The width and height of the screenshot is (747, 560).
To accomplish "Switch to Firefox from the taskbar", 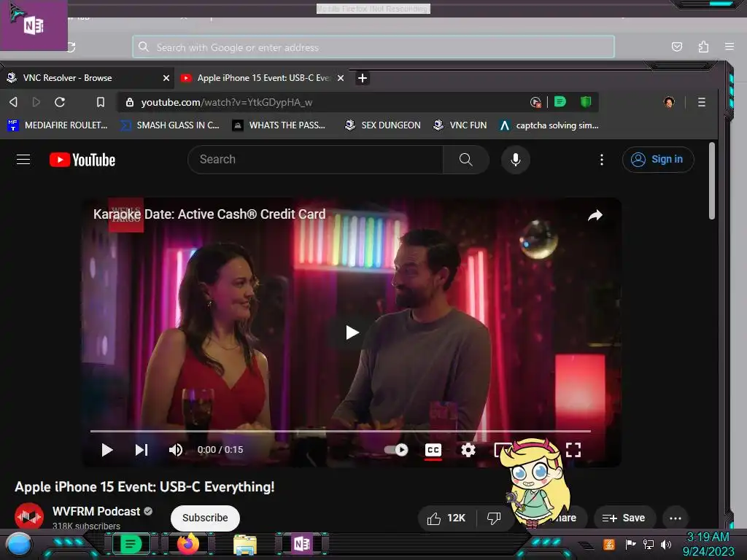I will (188, 544).
